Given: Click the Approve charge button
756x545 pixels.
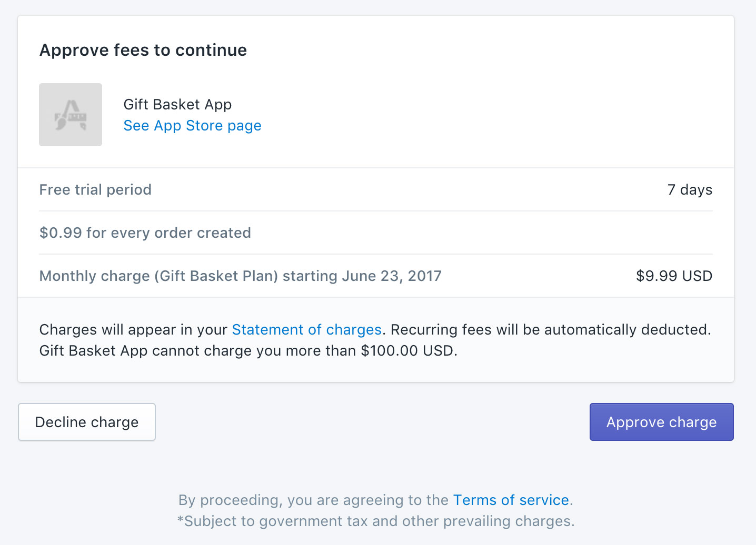Looking at the screenshot, I should [x=661, y=422].
